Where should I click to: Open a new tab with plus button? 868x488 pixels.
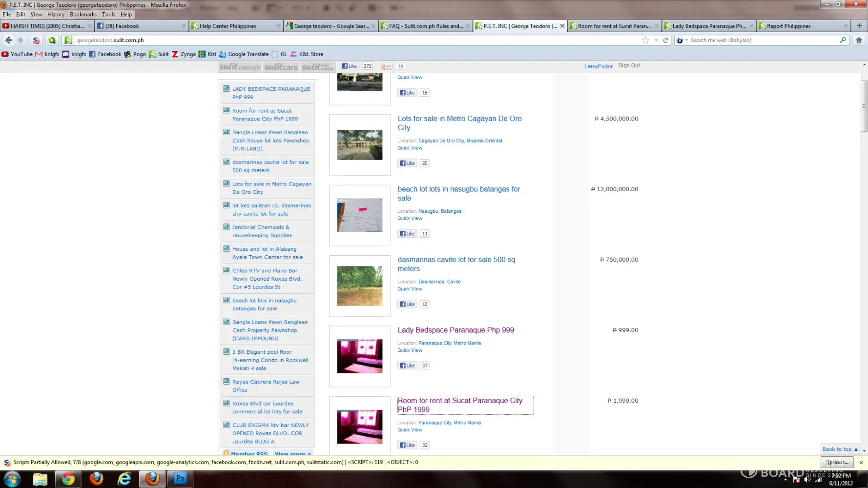tap(859, 26)
